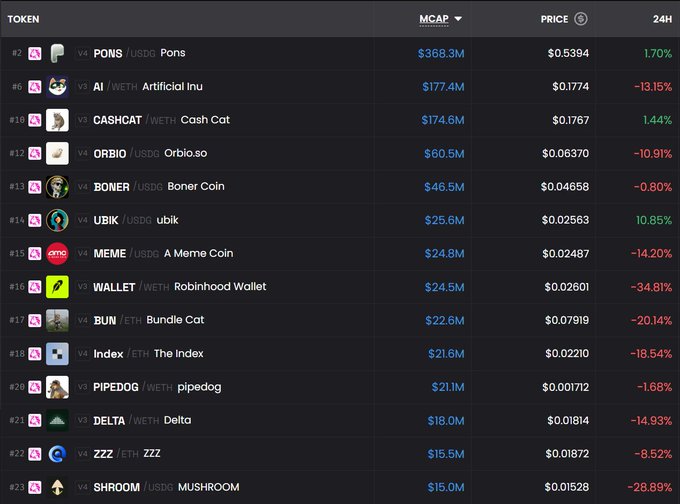Click the PONS token logo icon
This screenshot has width=680, height=504.
coord(57,53)
